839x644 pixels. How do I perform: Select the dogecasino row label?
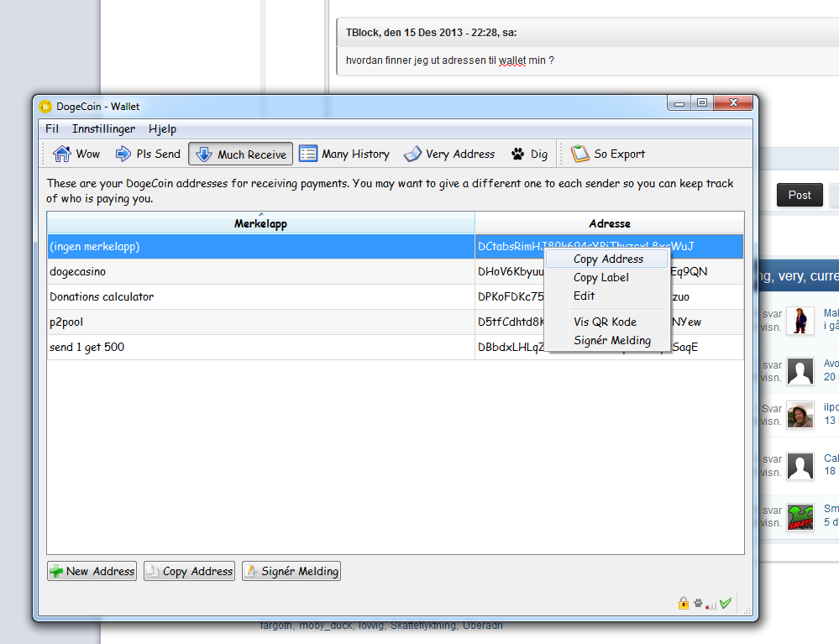point(77,272)
